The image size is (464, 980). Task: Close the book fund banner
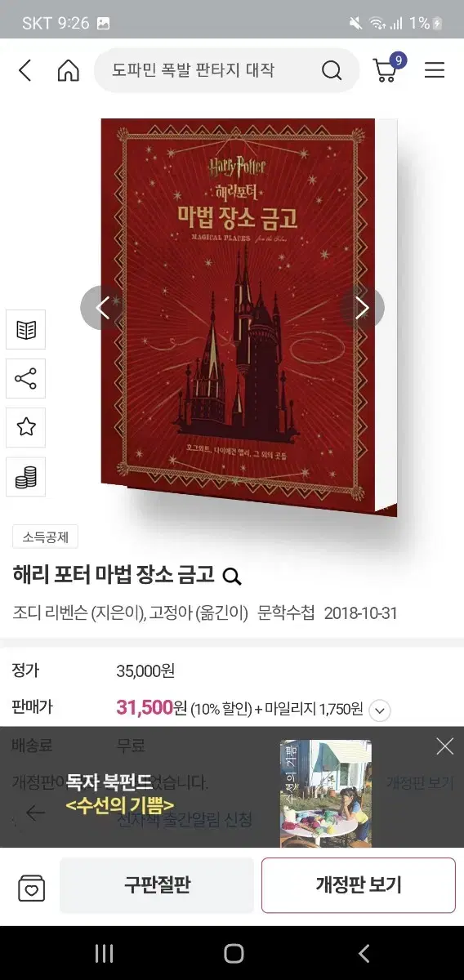pos(444,746)
